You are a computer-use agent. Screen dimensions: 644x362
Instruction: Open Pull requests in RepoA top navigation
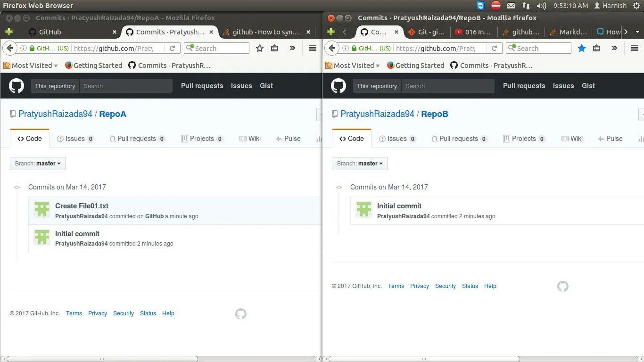click(202, 86)
